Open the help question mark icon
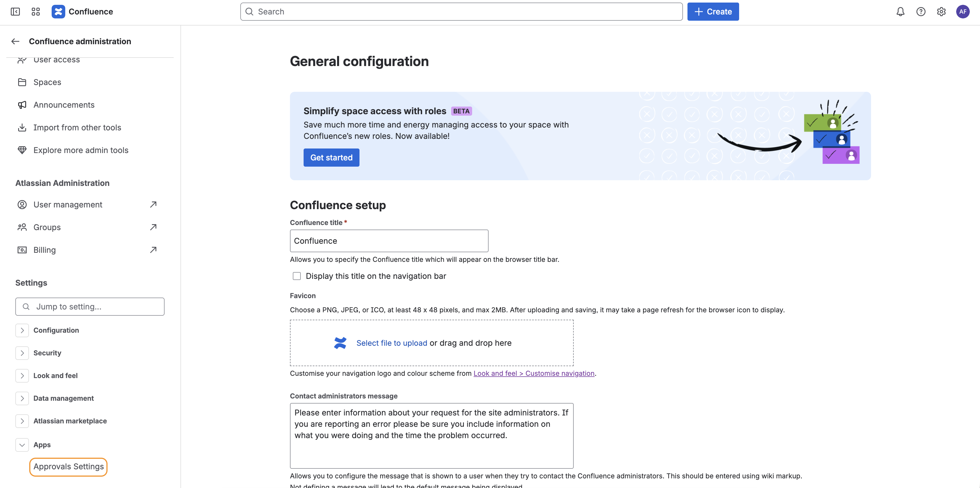This screenshot has width=980, height=488. [x=921, y=12]
